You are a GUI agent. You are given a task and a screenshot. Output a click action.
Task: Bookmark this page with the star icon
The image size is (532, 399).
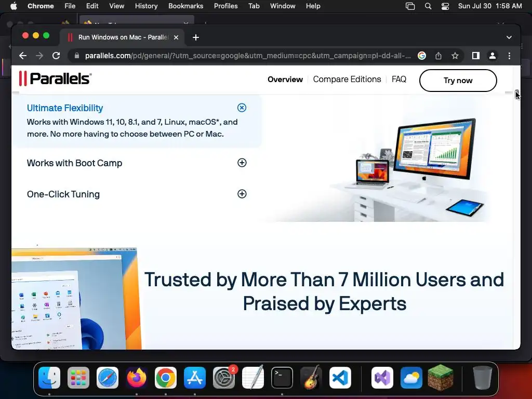455,56
